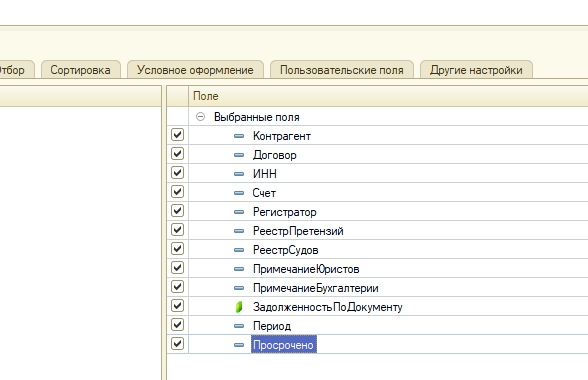Viewport: 588px width, 380px height.
Task: Select the РеестрПретензий field row
Action: (388, 231)
